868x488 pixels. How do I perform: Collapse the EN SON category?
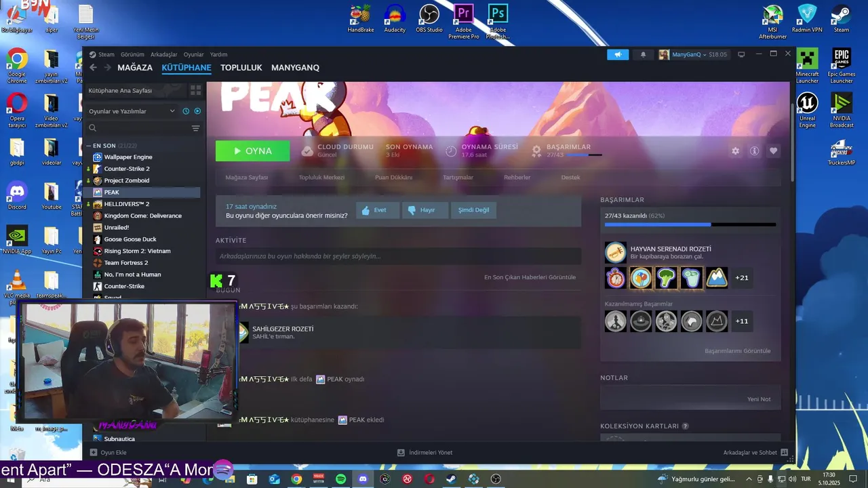click(88, 146)
